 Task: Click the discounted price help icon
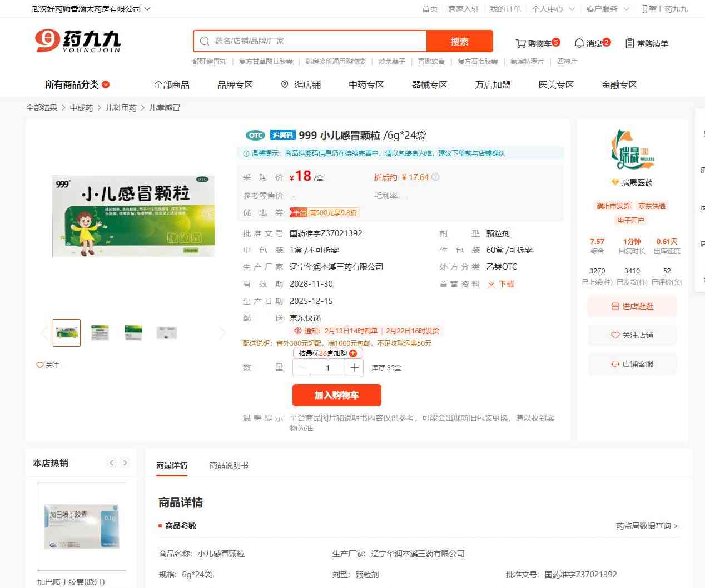(435, 177)
